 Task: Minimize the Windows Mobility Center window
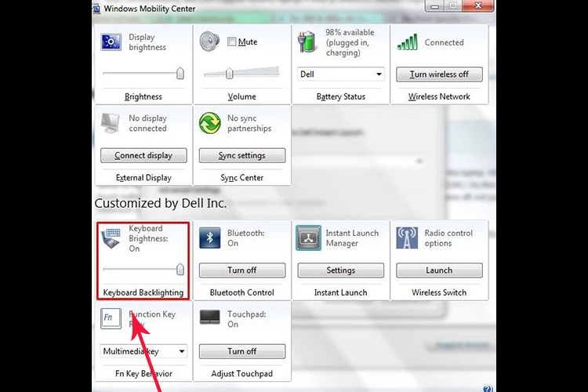434,5
